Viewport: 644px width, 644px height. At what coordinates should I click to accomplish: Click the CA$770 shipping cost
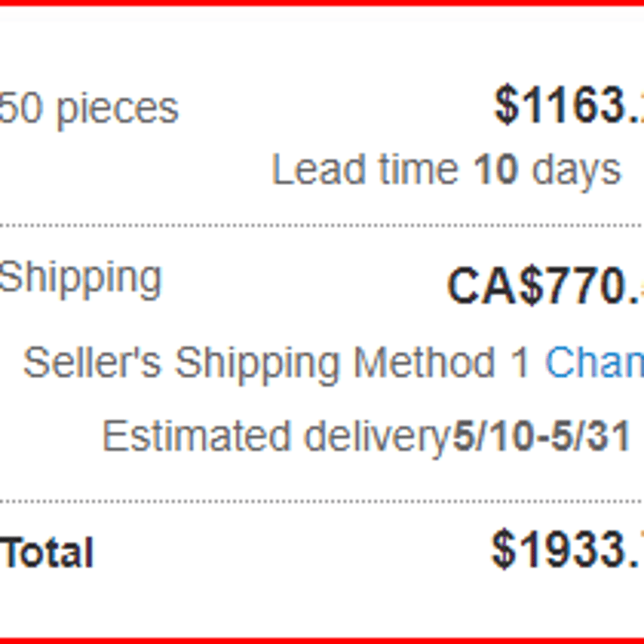pos(544,287)
